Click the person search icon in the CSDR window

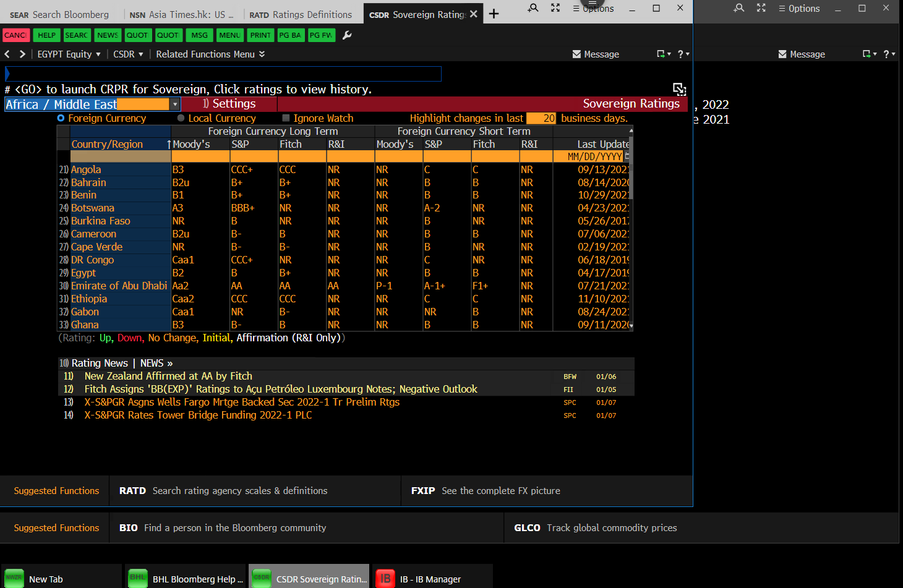click(533, 8)
